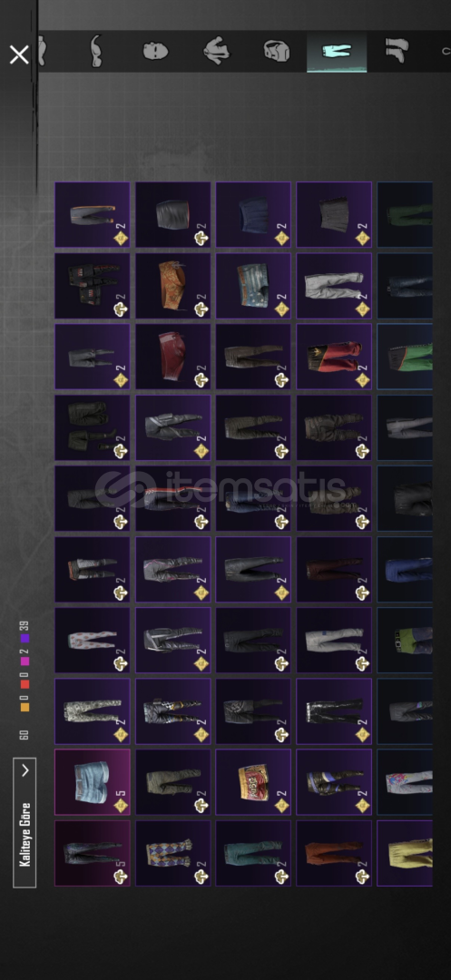Pick the red patterned shorts item
This screenshot has height=980, width=451.
[253, 782]
